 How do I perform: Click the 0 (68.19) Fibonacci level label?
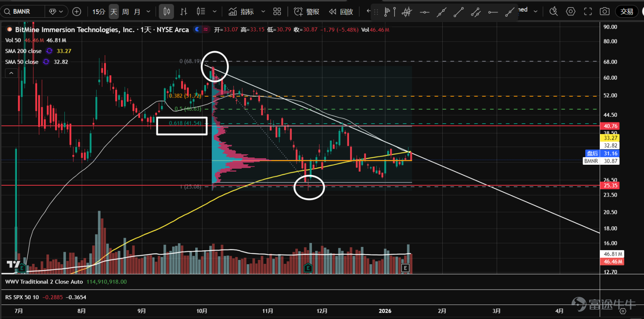click(x=190, y=61)
